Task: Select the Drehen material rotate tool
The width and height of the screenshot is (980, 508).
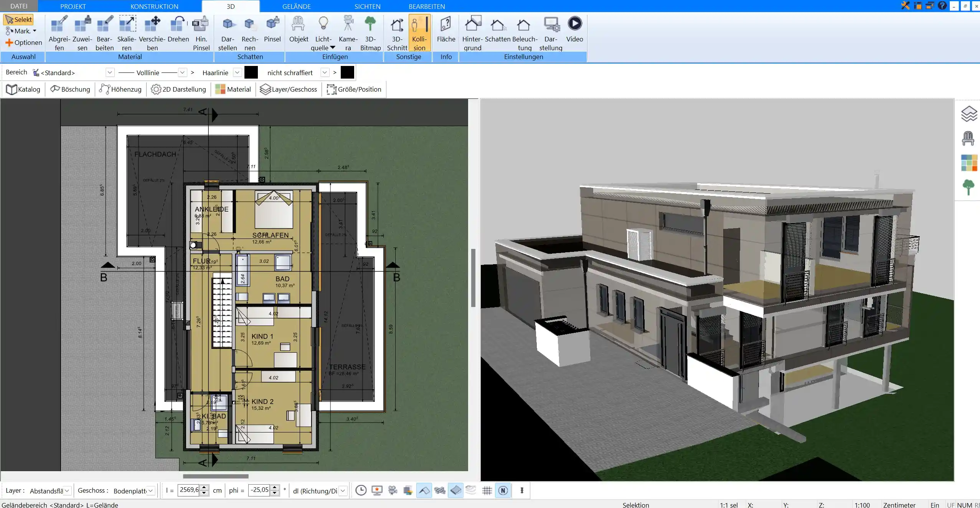Action: click(178, 29)
